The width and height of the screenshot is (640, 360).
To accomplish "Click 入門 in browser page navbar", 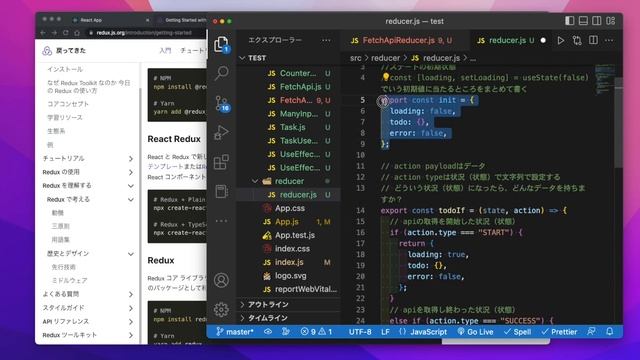I will (x=165, y=51).
